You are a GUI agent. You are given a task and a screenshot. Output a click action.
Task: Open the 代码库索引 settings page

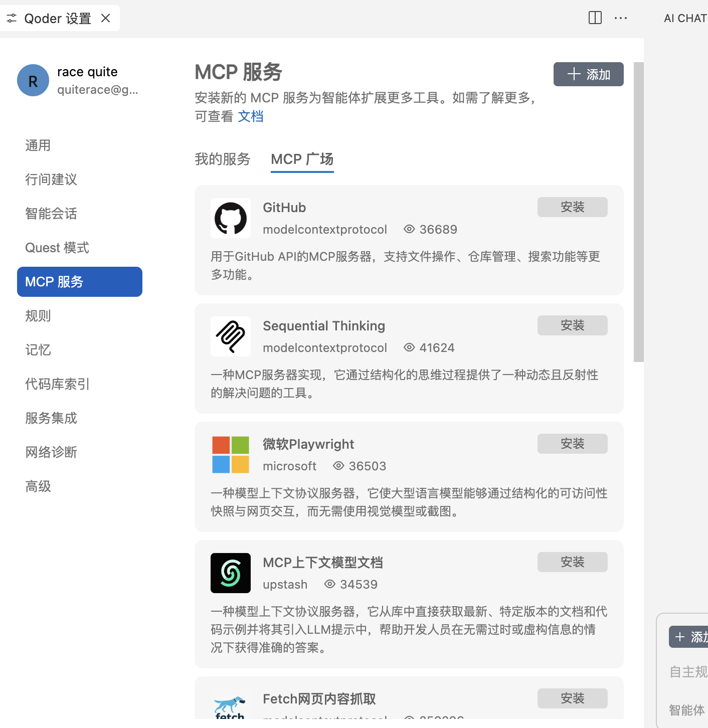point(57,384)
